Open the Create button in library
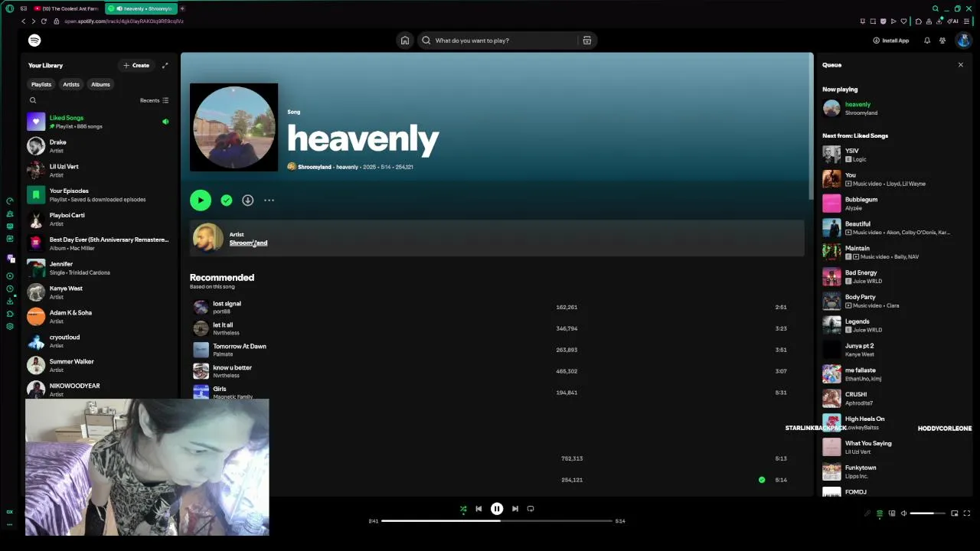 click(x=136, y=65)
